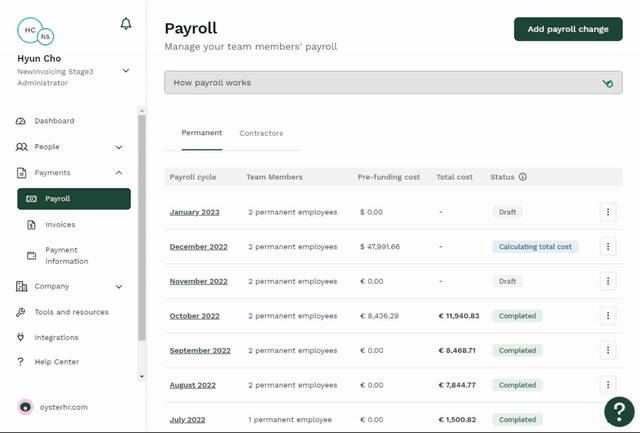Click the Hyun Cho user name
640x433 pixels.
(39, 58)
